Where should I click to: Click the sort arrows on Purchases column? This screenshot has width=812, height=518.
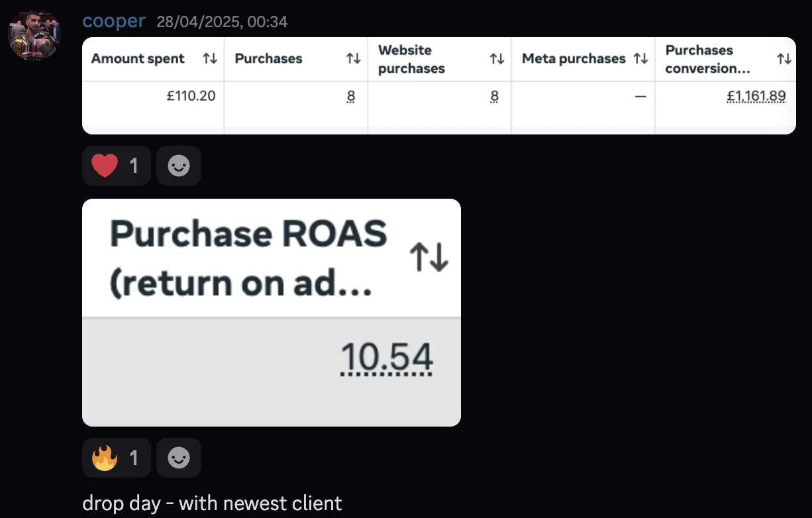coord(353,58)
